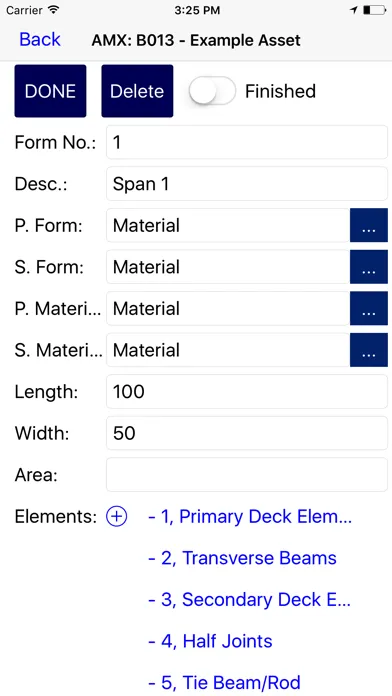Tap the plus icon to add element
Viewport: 392px width, 696px height.
point(116,517)
